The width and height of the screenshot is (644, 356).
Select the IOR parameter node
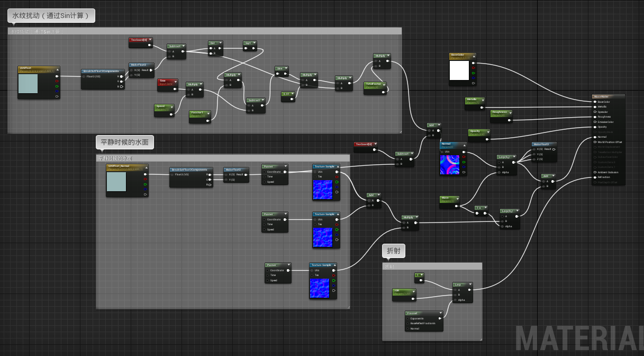click(403, 291)
